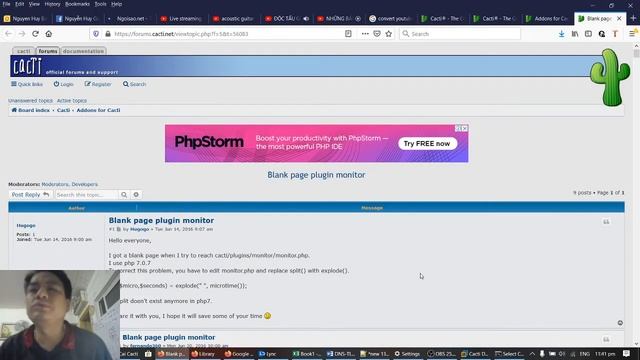Screen dimensions: 640x360
Task: Open the Help menu
Action: 117,4
